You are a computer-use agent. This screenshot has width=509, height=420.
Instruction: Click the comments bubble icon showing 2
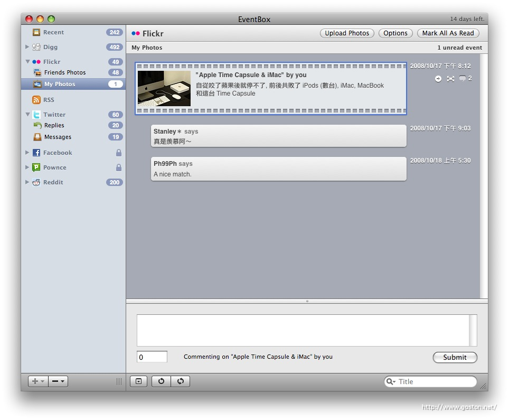click(x=462, y=78)
